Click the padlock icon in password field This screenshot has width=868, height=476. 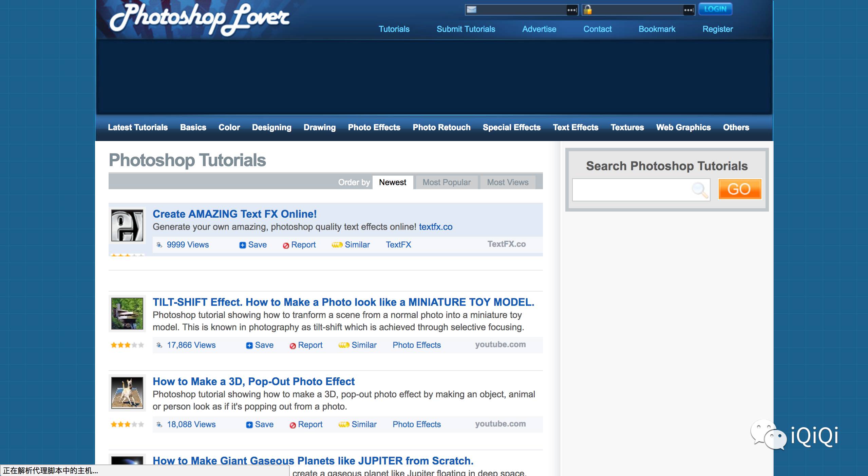(x=588, y=9)
